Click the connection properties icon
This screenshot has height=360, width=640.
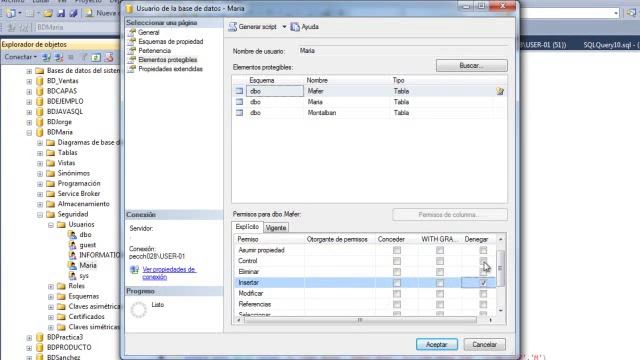134,270
